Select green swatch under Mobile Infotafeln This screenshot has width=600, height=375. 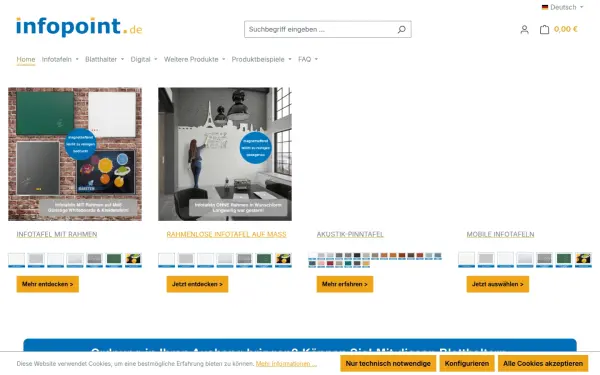coord(564,260)
